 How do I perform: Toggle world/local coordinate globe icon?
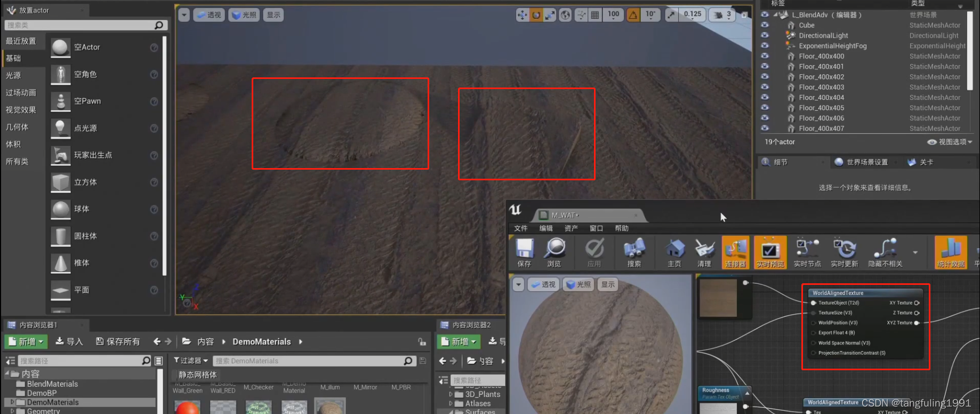[x=565, y=15]
